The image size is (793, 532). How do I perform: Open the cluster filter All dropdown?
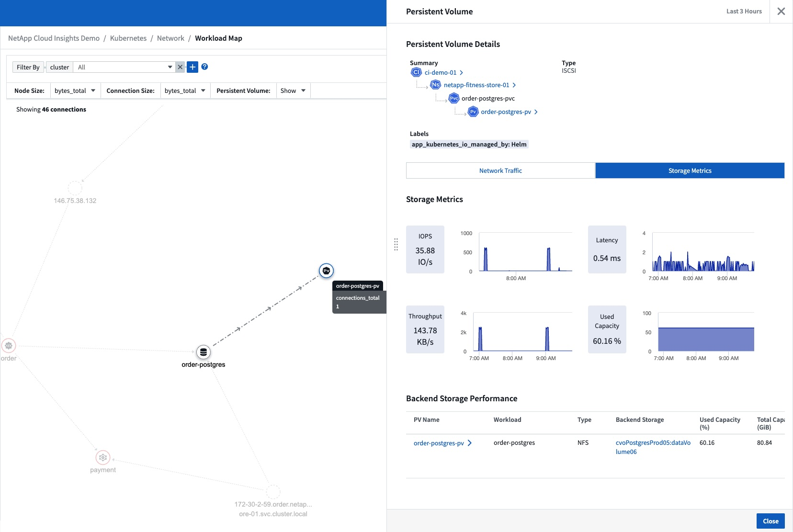point(124,67)
